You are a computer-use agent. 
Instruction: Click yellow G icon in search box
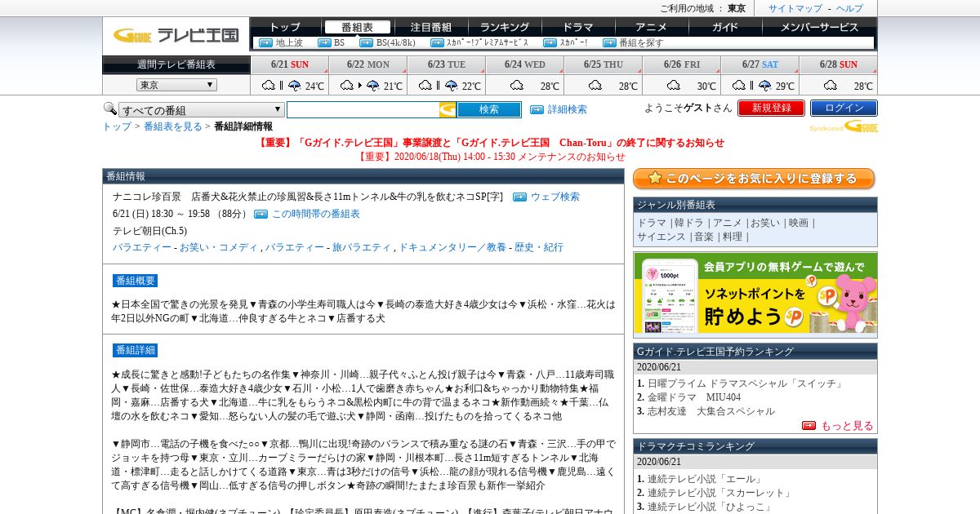tap(448, 109)
